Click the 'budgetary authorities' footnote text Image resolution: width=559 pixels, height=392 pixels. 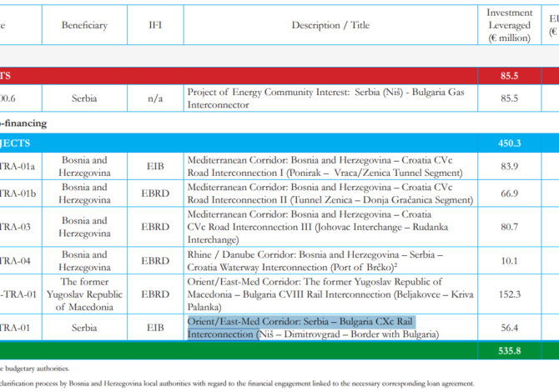tap(37, 369)
